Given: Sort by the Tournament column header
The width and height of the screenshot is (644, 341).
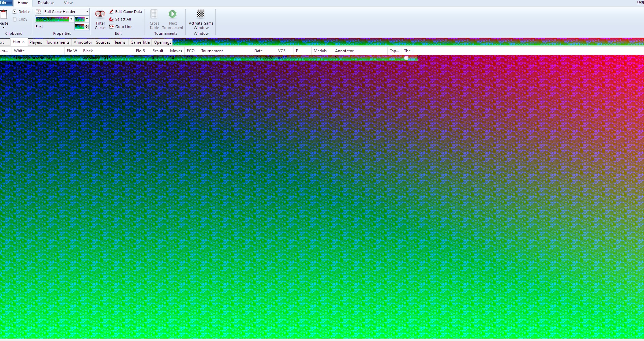Looking at the screenshot, I should [212, 51].
